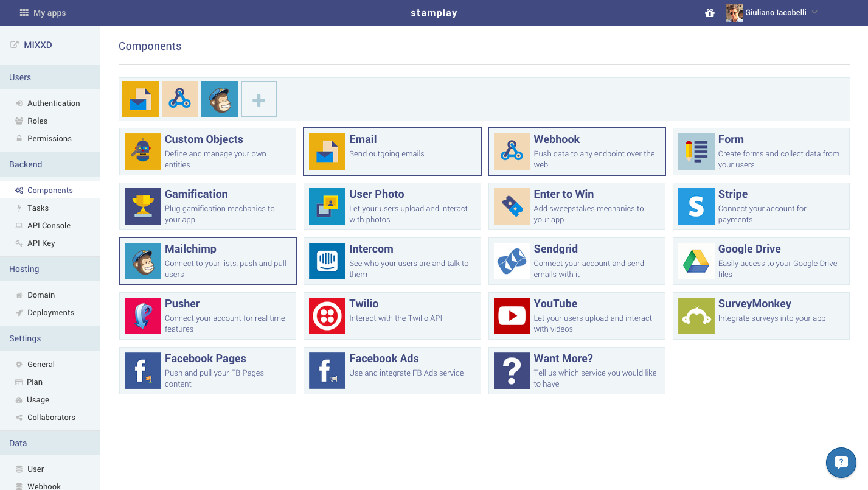Open the My apps grid menu
868x490 pixels.
coord(43,13)
